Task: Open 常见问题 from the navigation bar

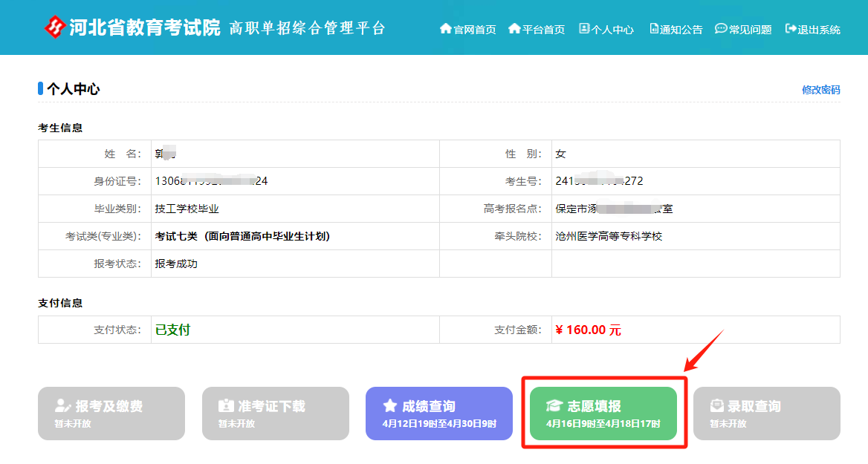Action: pos(750,30)
